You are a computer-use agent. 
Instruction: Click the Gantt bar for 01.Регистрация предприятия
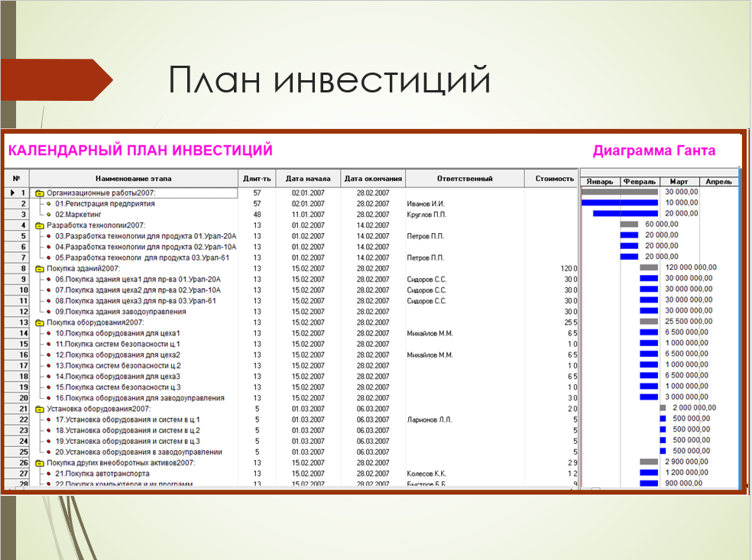tap(620, 202)
